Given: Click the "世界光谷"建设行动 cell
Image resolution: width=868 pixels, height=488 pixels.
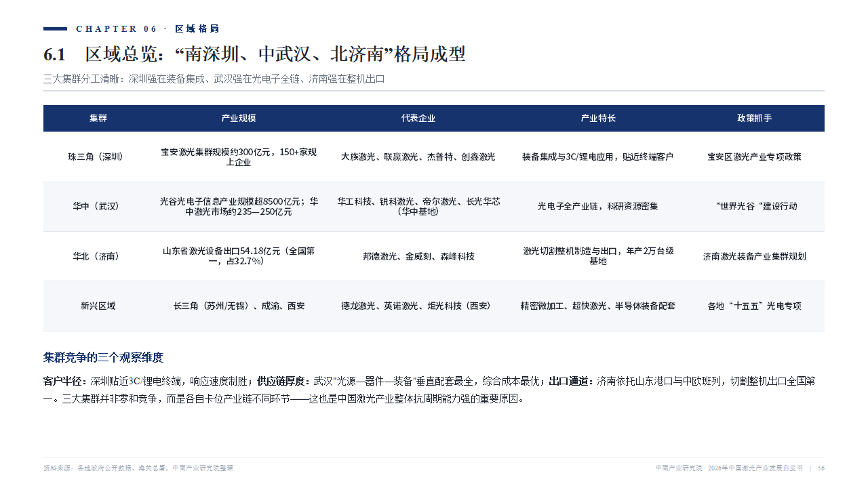Looking at the screenshot, I should click(755, 206).
